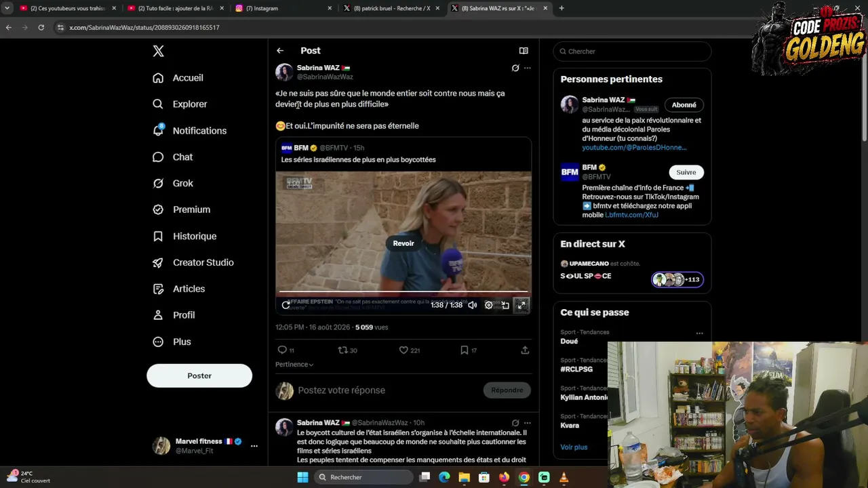
Task: Click the Poster button
Action: tap(199, 375)
